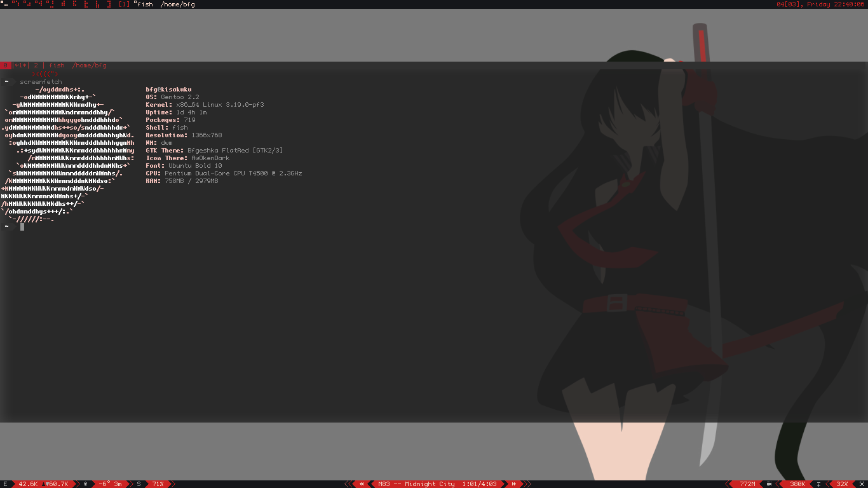The width and height of the screenshot is (868, 488).
Task: Click the icon right of 380K
Action: 819,484
